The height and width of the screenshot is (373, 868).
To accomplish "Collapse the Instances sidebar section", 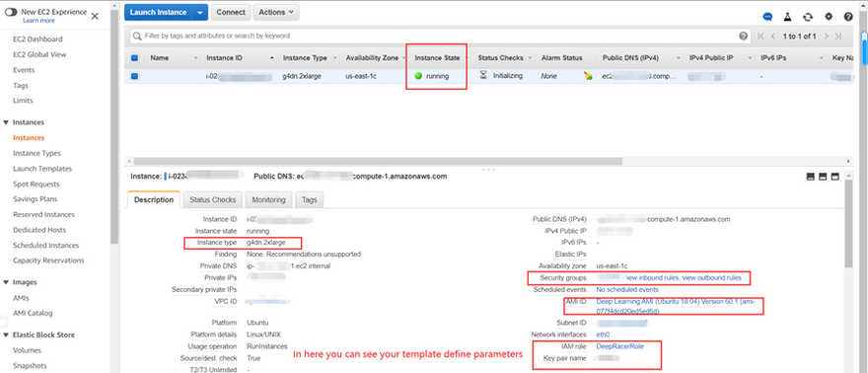I will [7, 122].
